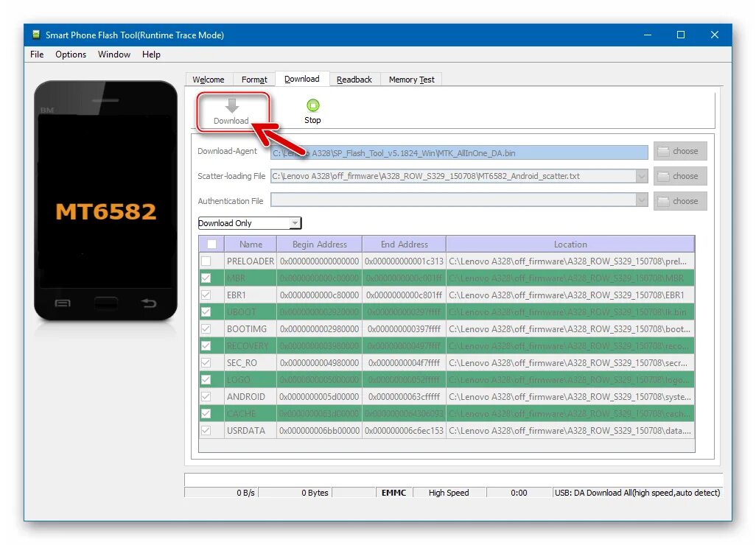Check the PRELOADER partition checkbox

[x=206, y=261]
